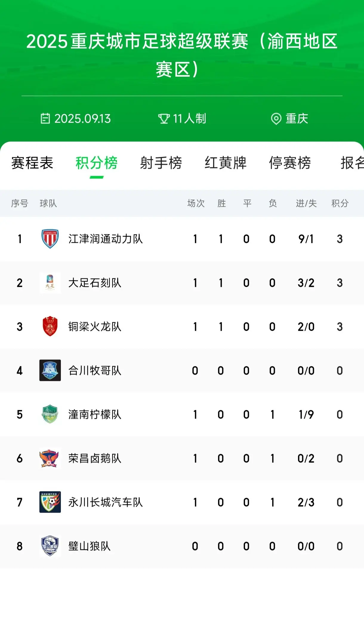Open the 江津润通动力队 team name
364x630 pixels.
(x=106, y=239)
